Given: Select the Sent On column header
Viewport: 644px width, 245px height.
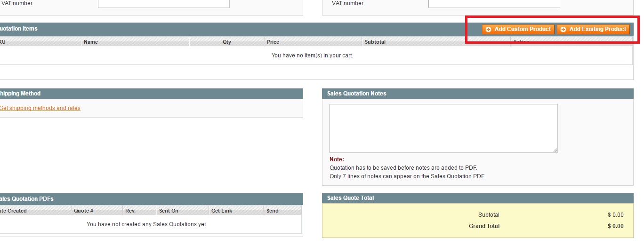Looking at the screenshot, I should click(x=169, y=211).
